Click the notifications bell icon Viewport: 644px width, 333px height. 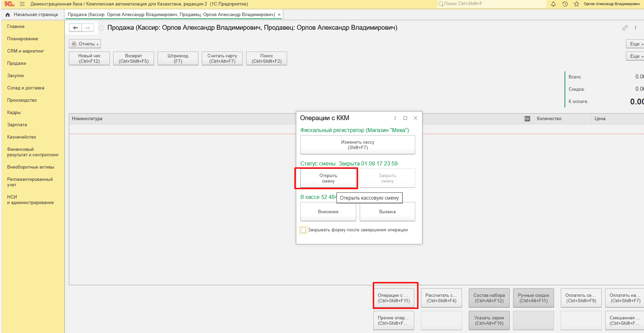[x=553, y=4]
